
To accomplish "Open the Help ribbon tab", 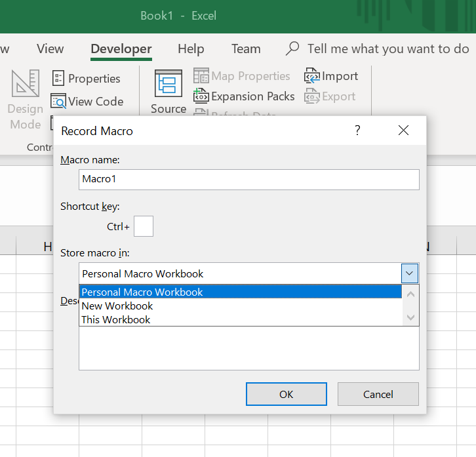I will click(191, 49).
